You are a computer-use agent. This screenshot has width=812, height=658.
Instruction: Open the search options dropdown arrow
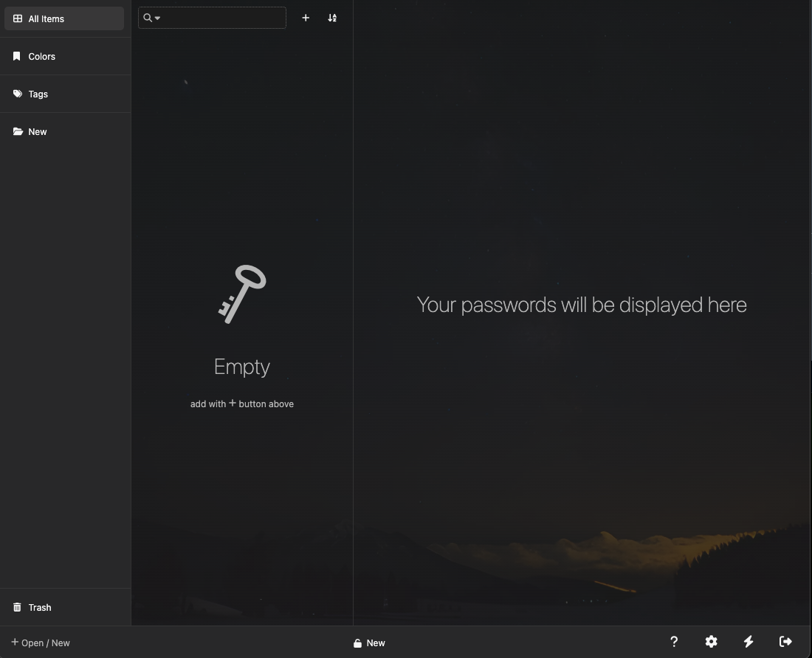tap(158, 18)
